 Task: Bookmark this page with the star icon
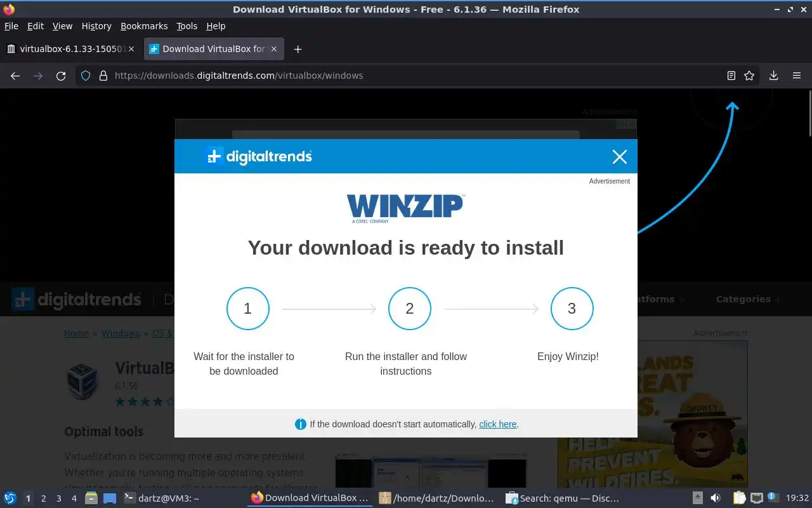749,76
